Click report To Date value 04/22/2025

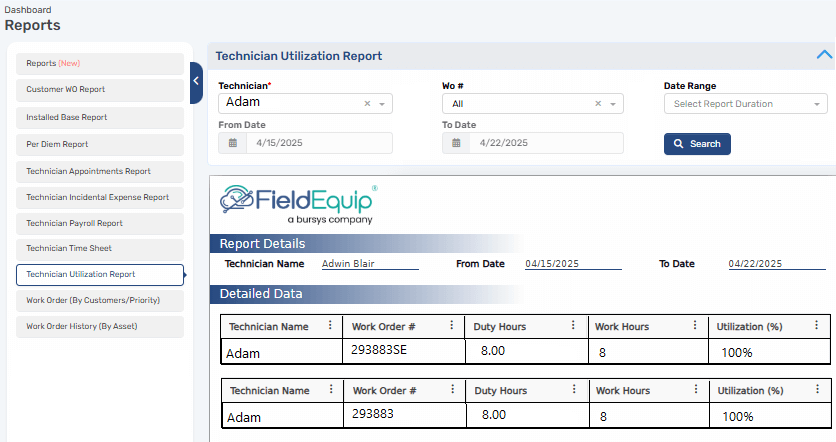[755, 264]
